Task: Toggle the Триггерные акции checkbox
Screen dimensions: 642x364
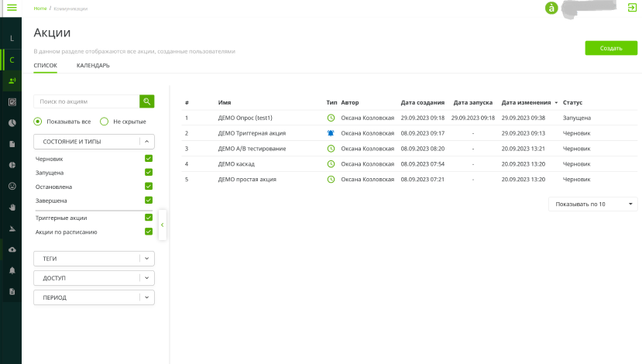Action: pyautogui.click(x=149, y=218)
